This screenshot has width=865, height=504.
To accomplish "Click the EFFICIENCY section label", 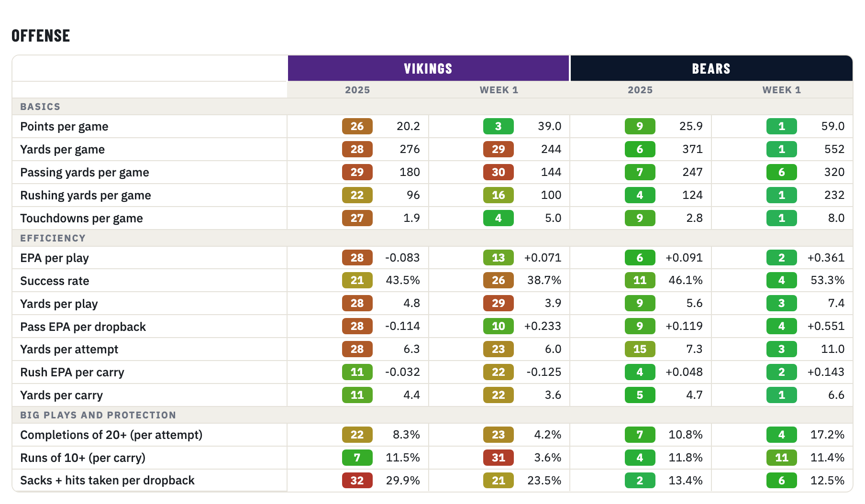I will click(53, 238).
